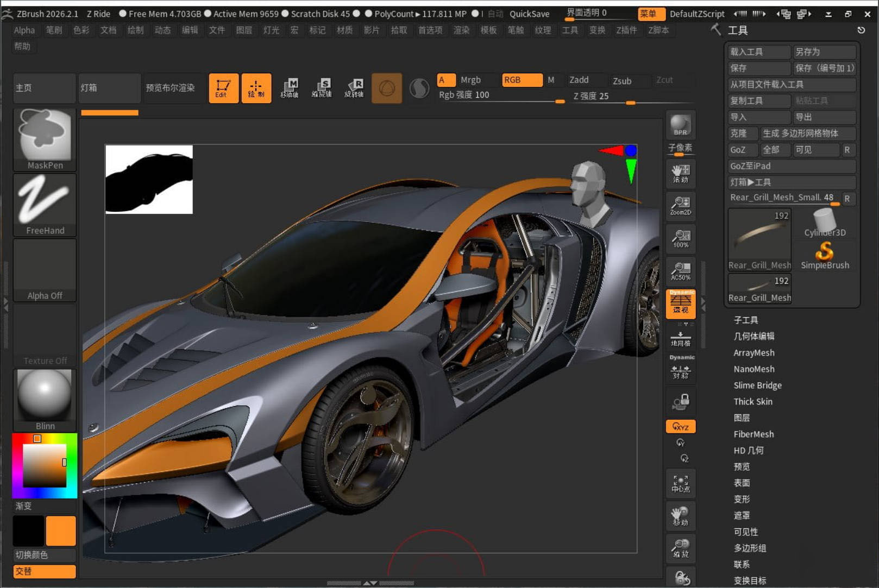This screenshot has height=588, width=879.
Task: Expand the ArrayMesh section
Action: [754, 353]
